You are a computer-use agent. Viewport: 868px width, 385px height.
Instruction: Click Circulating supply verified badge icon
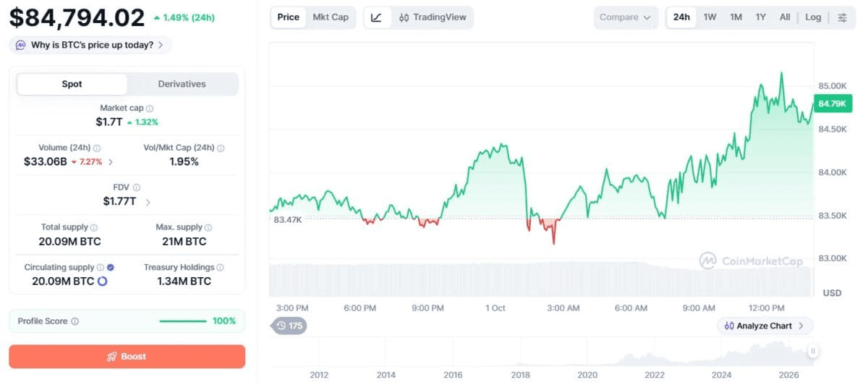point(111,267)
